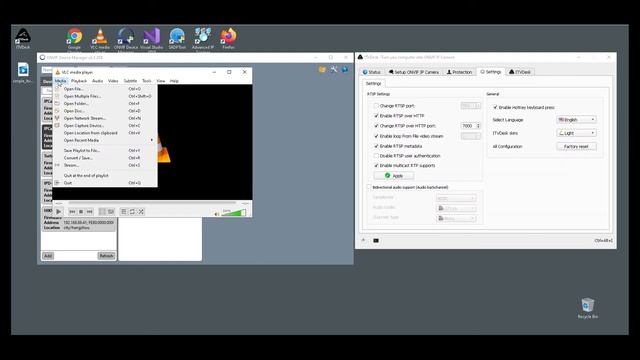The height and width of the screenshot is (360, 640).
Task: Adjust the VLC volume slider
Action: click(x=233, y=213)
